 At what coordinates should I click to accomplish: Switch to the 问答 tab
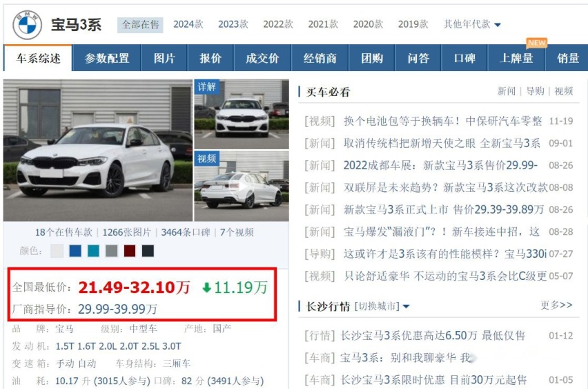(x=418, y=58)
